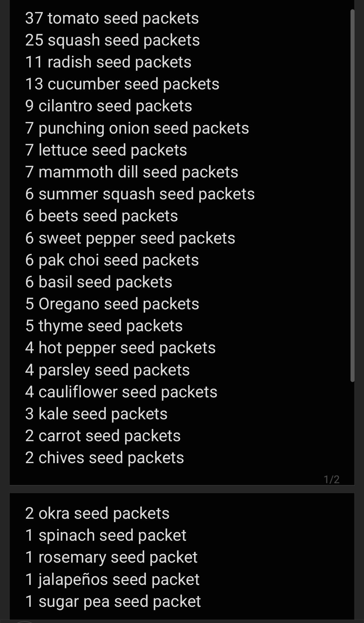Click the '1 sugar pea seed packet' line
This screenshot has height=623, width=364.
(113, 601)
